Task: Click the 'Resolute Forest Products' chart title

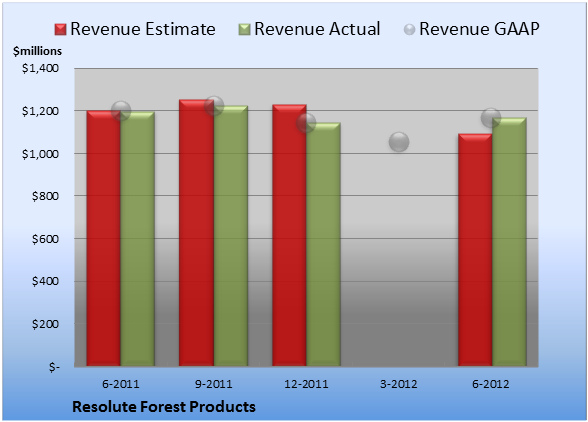Action: coord(164,407)
